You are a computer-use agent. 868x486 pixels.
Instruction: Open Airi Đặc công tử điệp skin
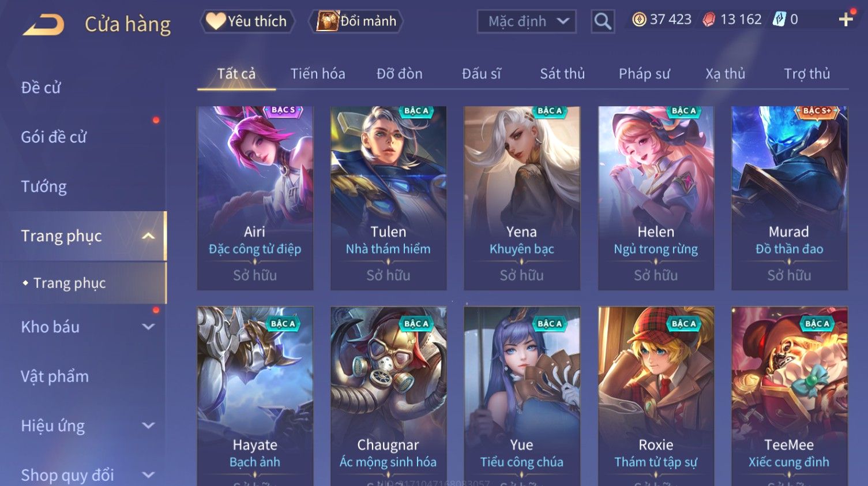255,198
